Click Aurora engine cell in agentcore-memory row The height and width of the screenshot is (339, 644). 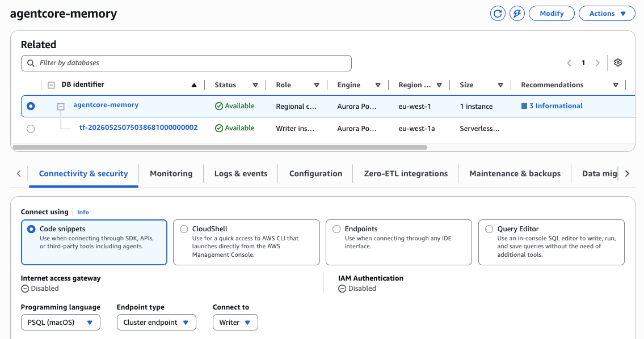point(356,107)
